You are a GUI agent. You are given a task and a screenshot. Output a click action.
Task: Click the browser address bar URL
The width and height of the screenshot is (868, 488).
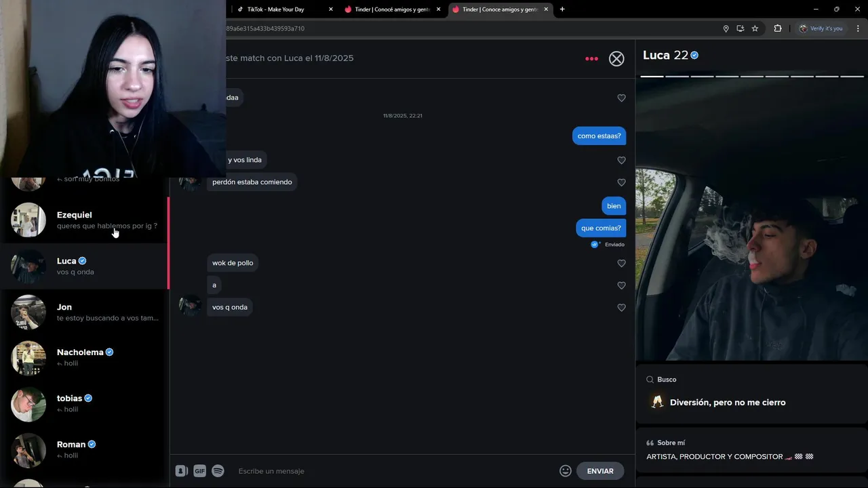[266, 28]
